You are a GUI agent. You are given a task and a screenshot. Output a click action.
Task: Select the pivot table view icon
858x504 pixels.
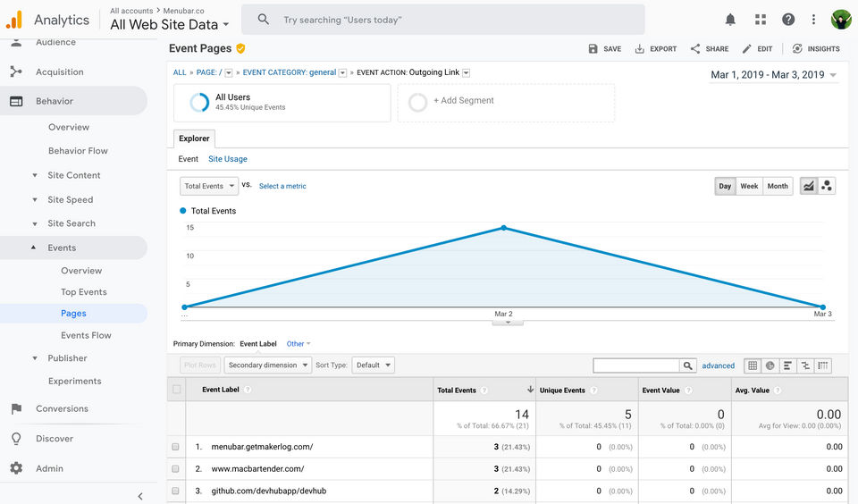(822, 365)
